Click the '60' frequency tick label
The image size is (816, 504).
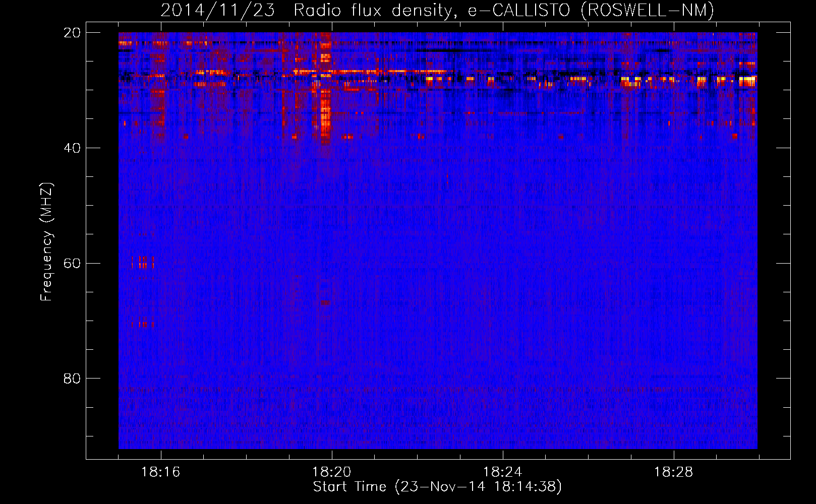pyautogui.click(x=72, y=264)
